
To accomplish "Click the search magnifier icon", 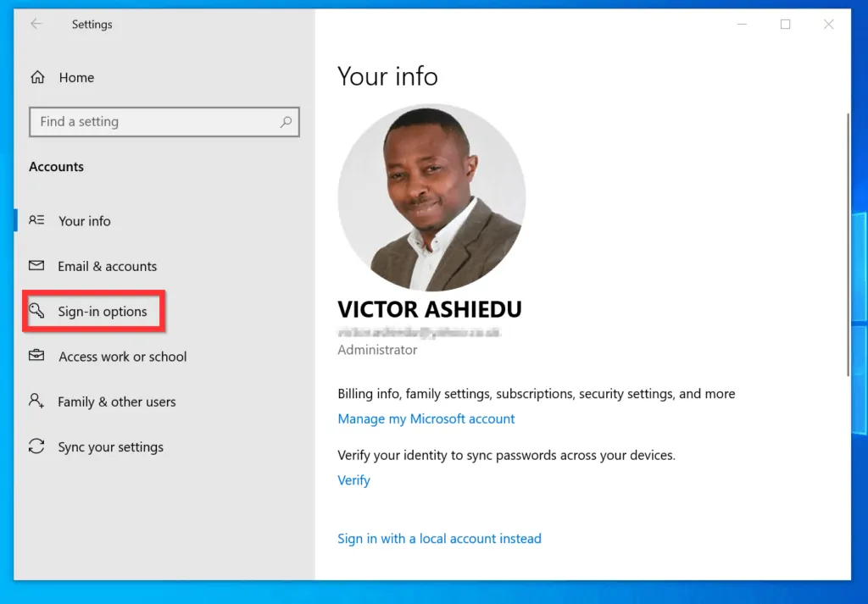I will pyautogui.click(x=287, y=122).
